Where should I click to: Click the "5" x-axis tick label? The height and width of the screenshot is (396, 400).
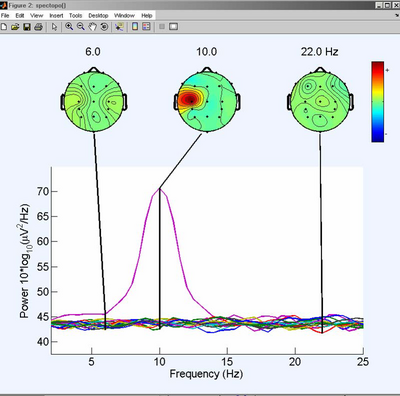[x=92, y=362]
